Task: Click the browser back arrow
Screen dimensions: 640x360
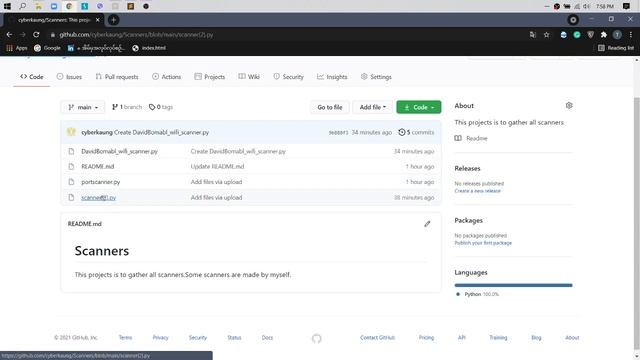Action: pos(9,35)
